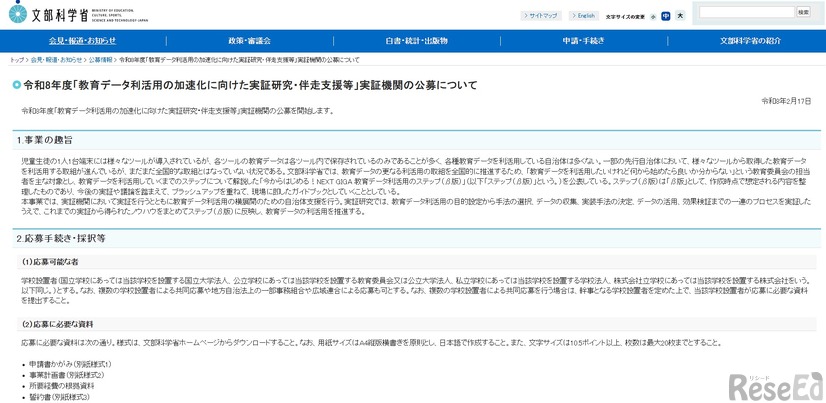Set font size to medium (中)
This screenshot has width=826, height=403.
[x=665, y=16]
